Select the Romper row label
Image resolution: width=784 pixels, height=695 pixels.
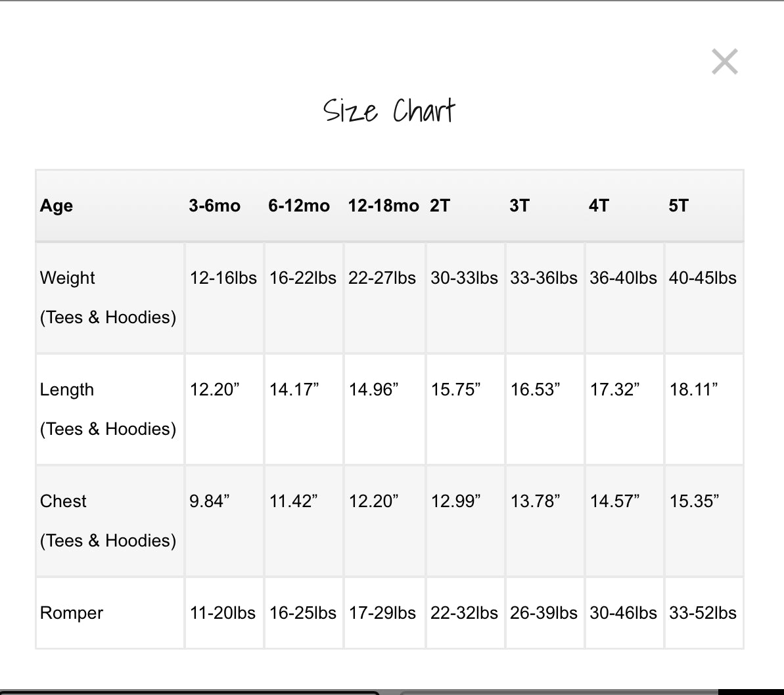pos(72,613)
